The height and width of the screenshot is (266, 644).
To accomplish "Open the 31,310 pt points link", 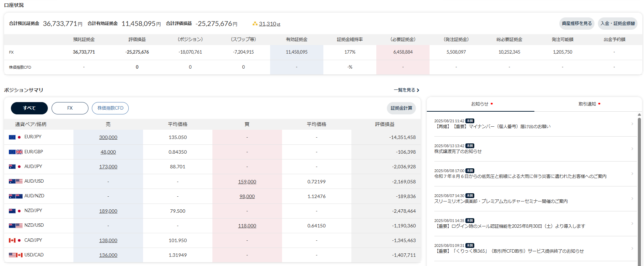I will [x=269, y=24].
